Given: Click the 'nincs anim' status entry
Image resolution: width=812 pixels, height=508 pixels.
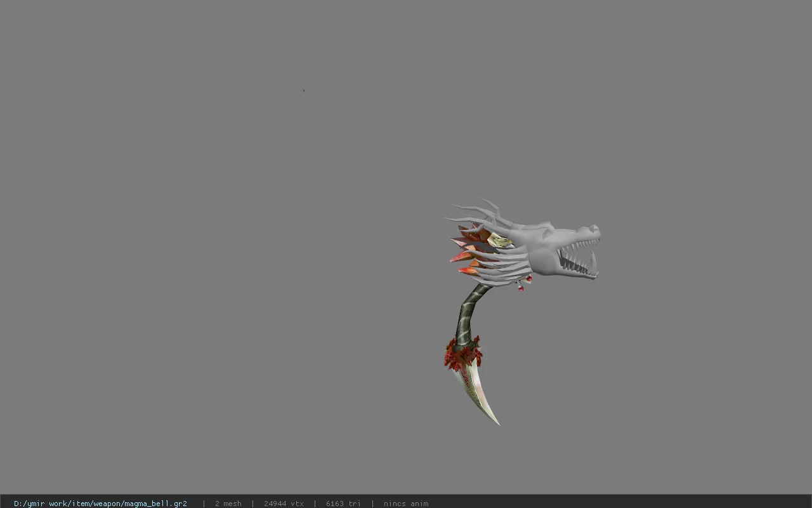Looking at the screenshot, I should coord(406,504).
